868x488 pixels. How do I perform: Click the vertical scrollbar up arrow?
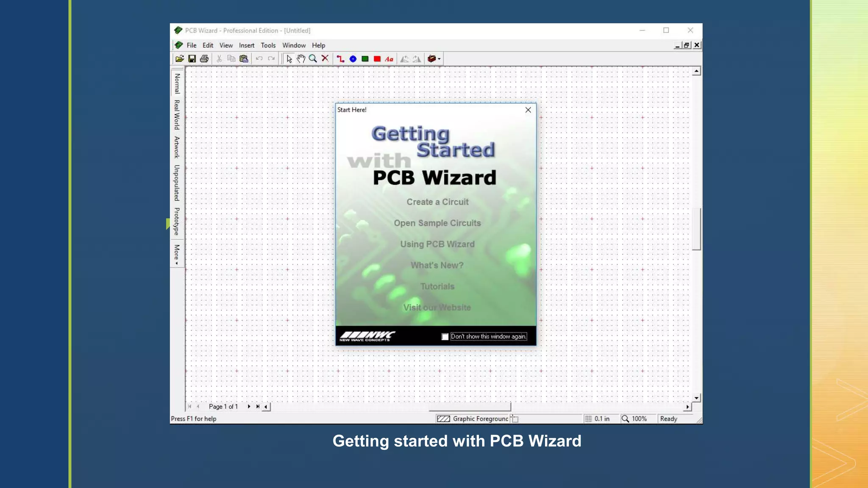point(696,71)
